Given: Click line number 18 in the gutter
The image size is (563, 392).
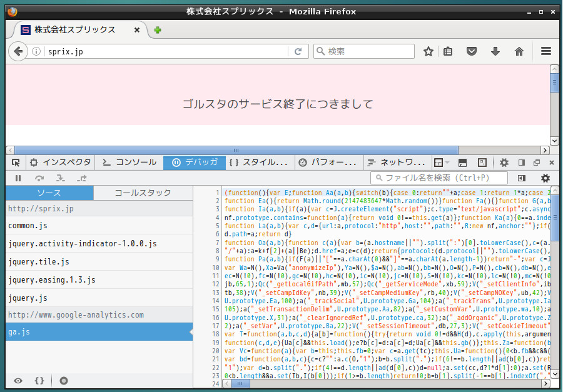Looking at the screenshot, I should [x=215, y=334].
